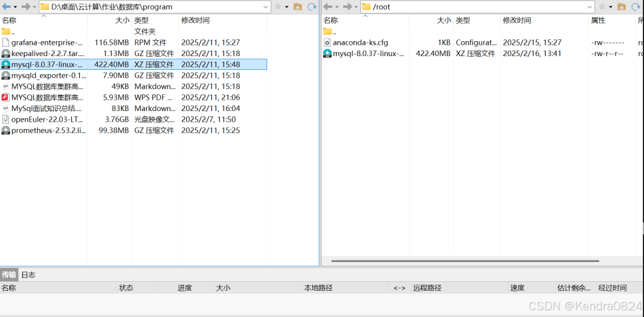Click the local mysql-8.0.37 XZ archive icon
The height and width of the screenshot is (317, 644).
[x=5, y=64]
